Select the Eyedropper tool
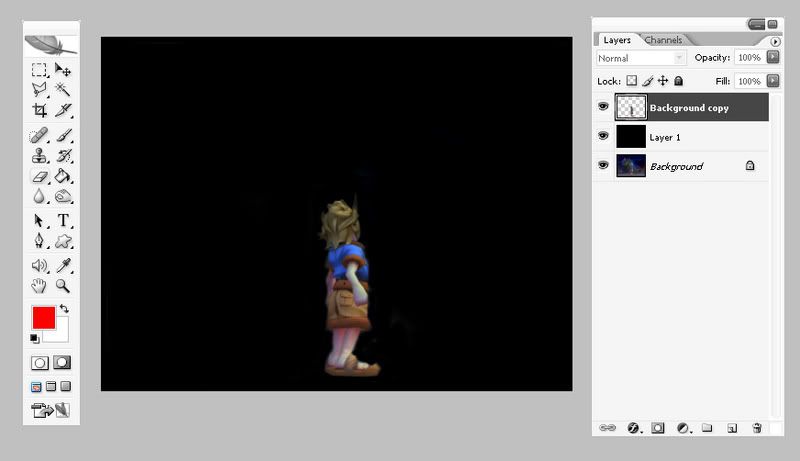800x461 pixels. (x=63, y=265)
